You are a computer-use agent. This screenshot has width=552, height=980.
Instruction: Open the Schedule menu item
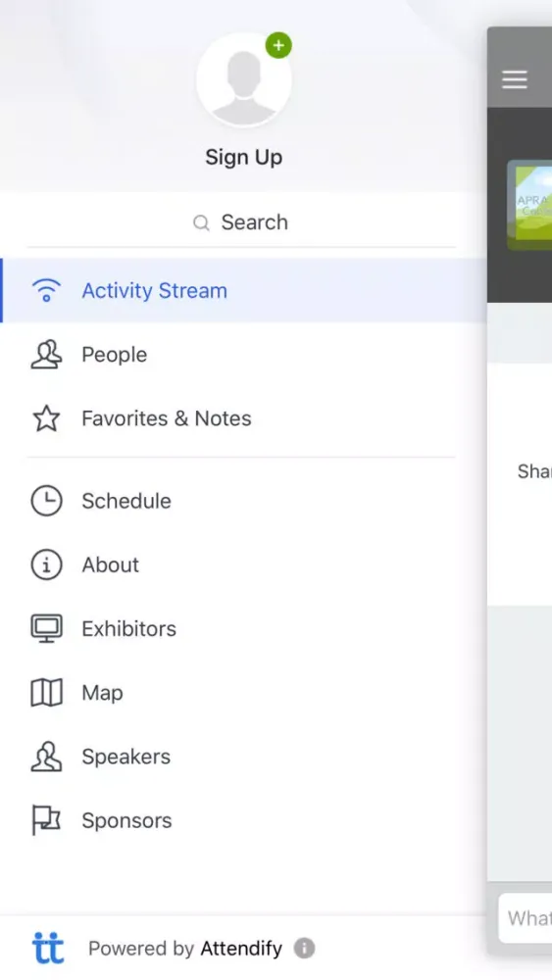click(243, 501)
